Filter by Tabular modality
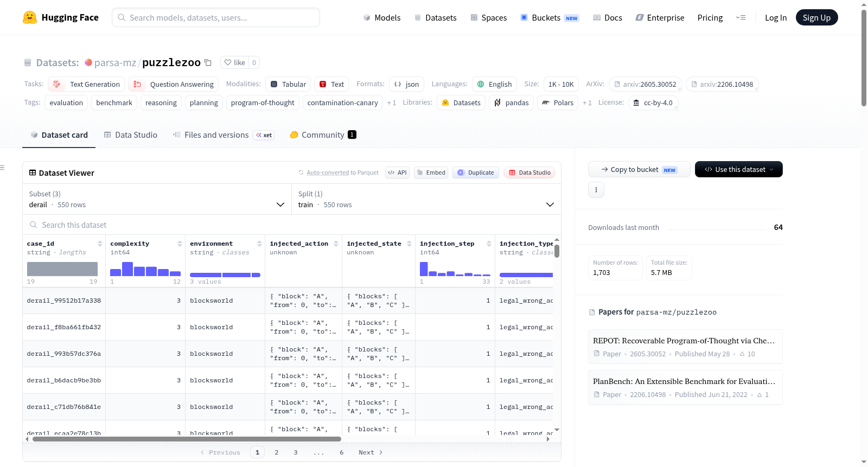 tap(288, 84)
